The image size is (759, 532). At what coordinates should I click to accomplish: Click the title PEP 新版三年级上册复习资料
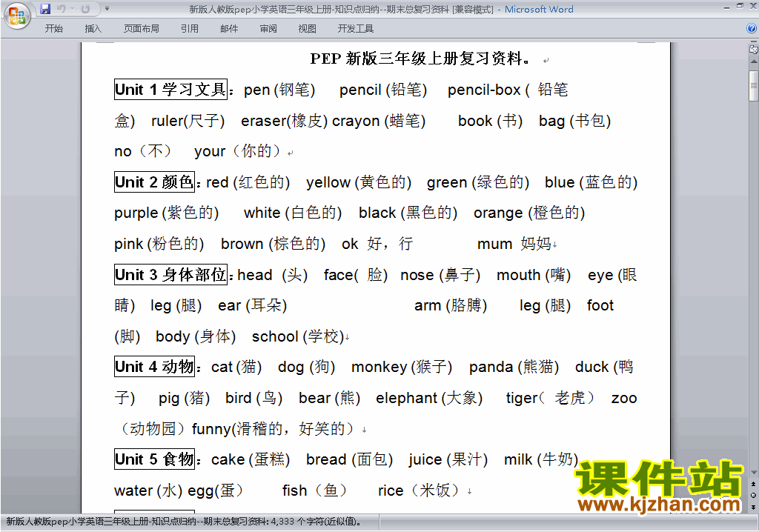[x=421, y=59]
